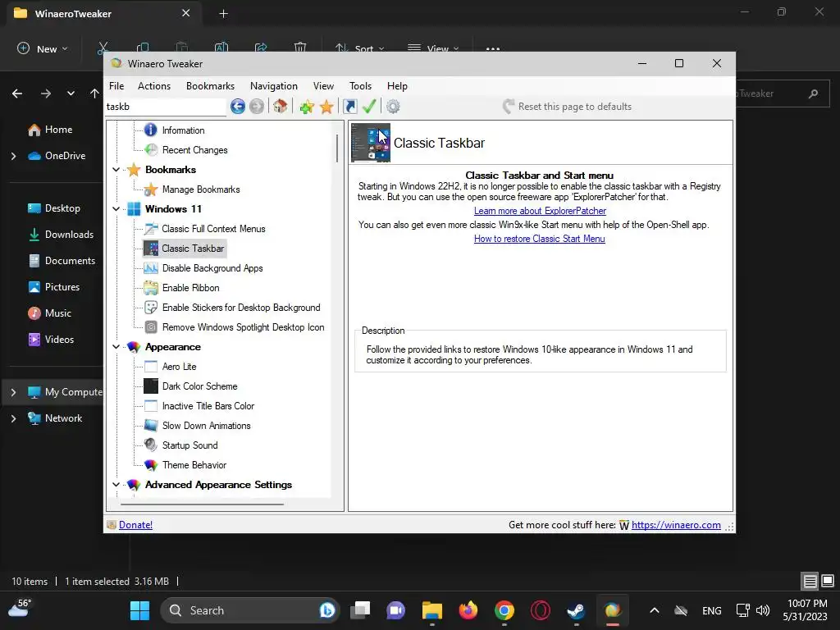Expand OneDrive in File Explorer sidebar
The width and height of the screenshot is (840, 630).
pyautogui.click(x=13, y=156)
